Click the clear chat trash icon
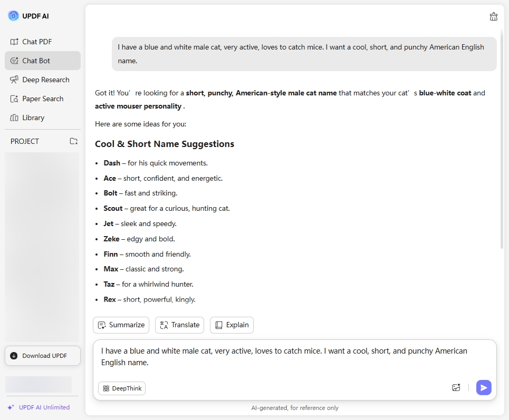The image size is (509, 420). [x=494, y=16]
